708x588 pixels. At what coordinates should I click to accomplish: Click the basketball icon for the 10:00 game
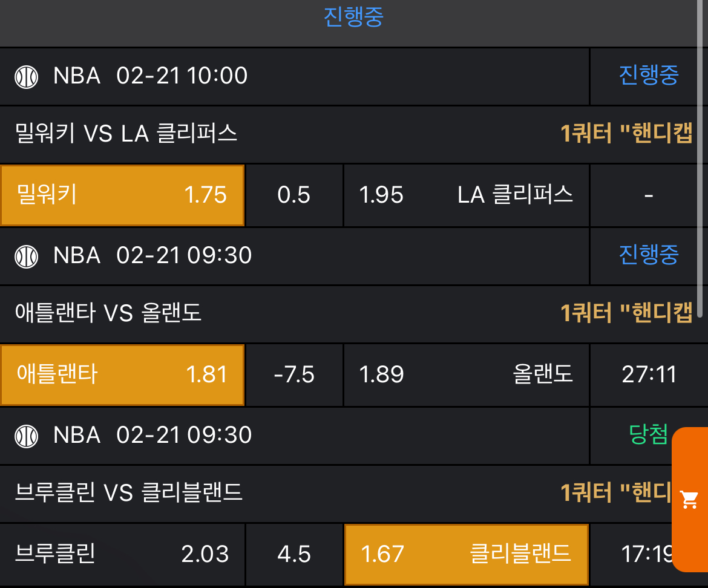point(27,76)
